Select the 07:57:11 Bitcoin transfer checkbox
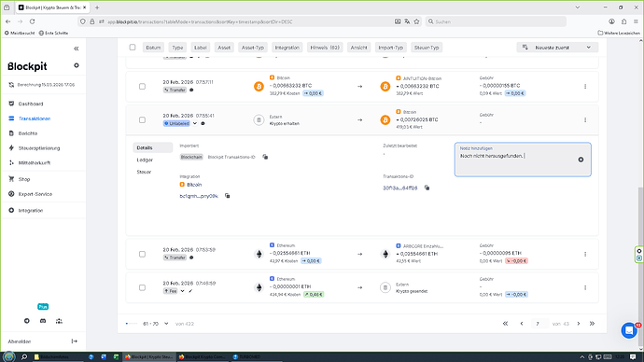 click(x=142, y=87)
